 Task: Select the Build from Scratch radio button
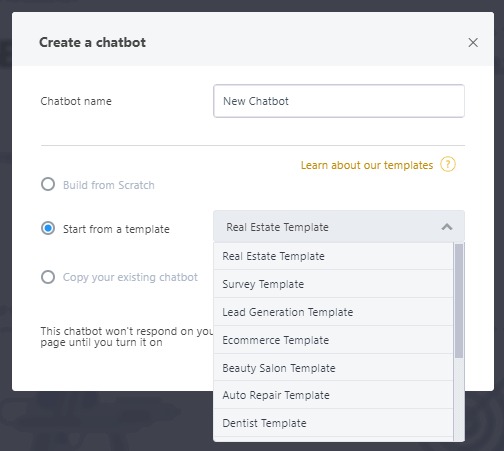click(x=48, y=184)
